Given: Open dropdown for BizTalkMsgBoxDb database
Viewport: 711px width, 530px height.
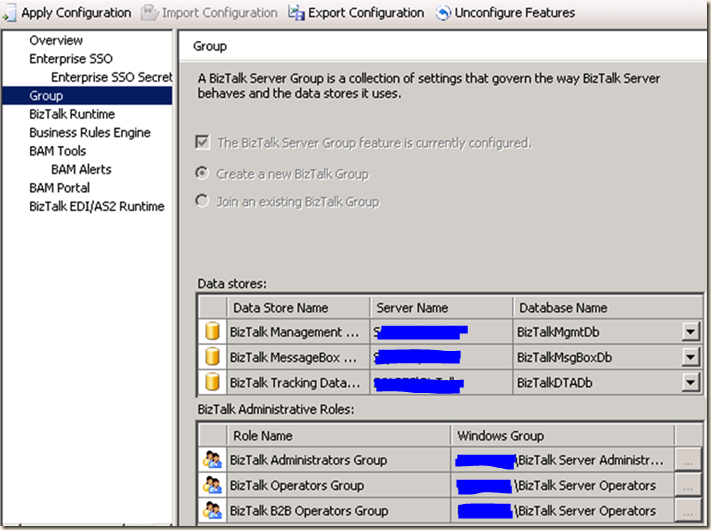Looking at the screenshot, I should (691, 357).
